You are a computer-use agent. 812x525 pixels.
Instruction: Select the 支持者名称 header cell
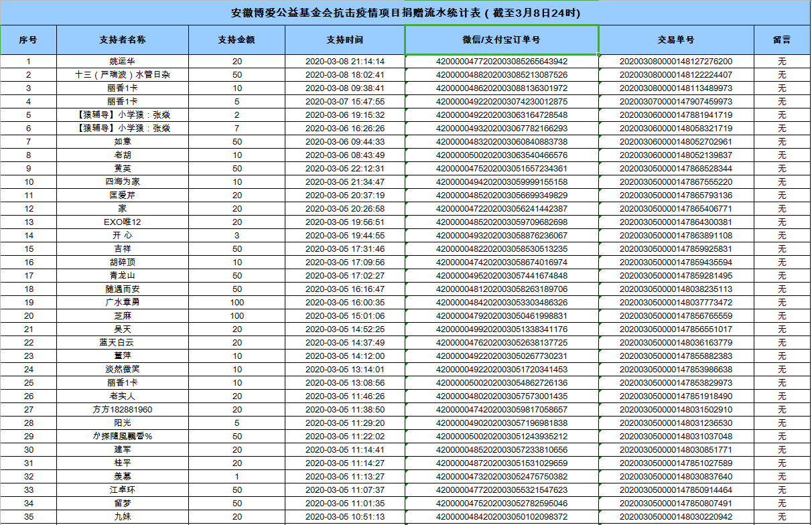[123, 40]
